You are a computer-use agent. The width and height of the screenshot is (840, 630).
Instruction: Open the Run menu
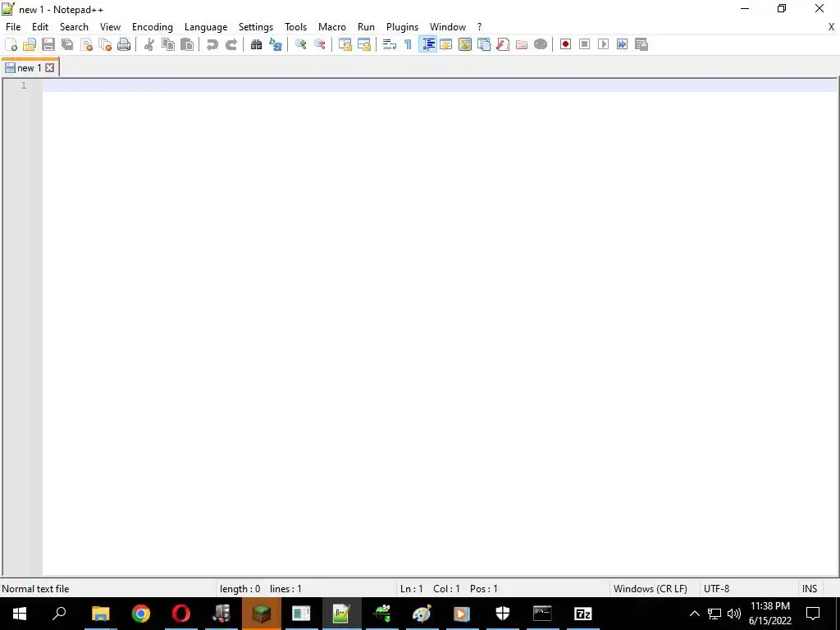(x=366, y=27)
